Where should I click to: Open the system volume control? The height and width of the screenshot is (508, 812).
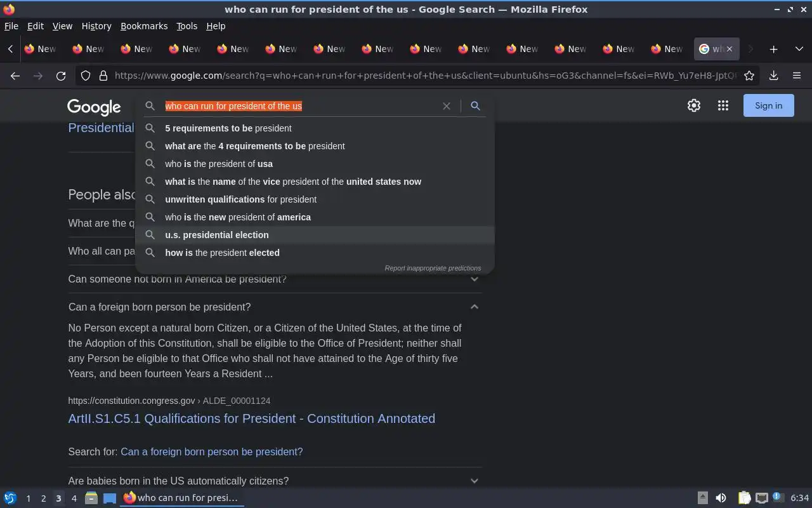tap(721, 498)
